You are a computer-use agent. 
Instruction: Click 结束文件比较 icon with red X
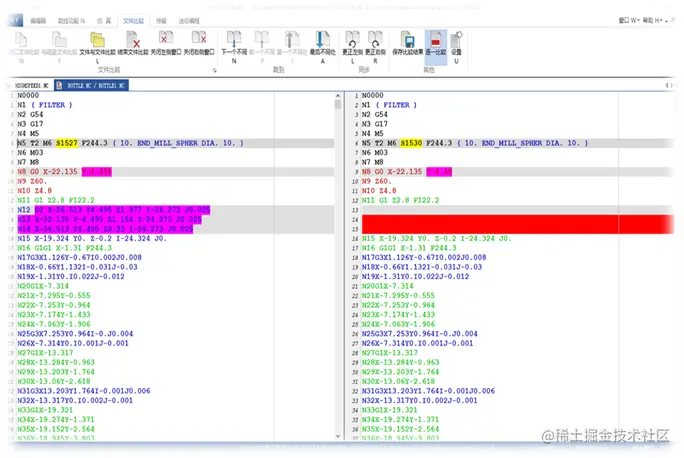click(133, 40)
